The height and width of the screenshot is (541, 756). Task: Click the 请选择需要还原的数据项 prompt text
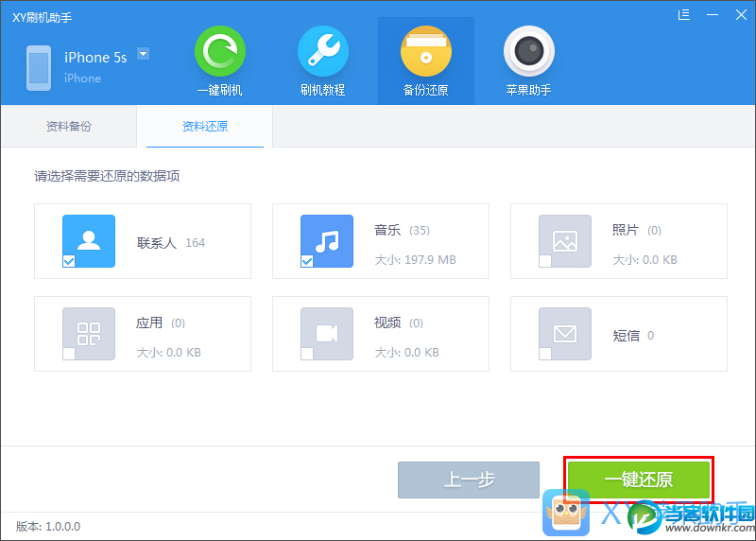coord(107,176)
